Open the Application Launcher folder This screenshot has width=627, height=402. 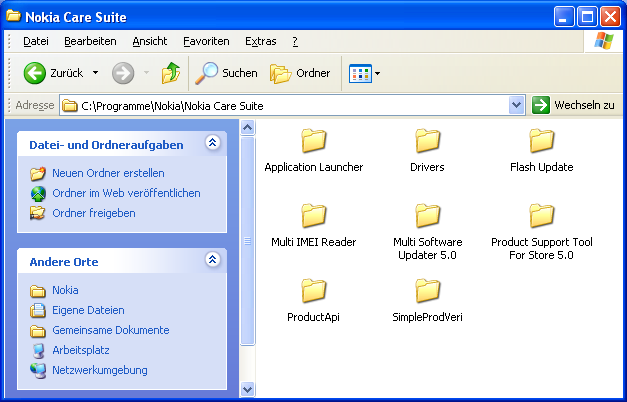[314, 142]
